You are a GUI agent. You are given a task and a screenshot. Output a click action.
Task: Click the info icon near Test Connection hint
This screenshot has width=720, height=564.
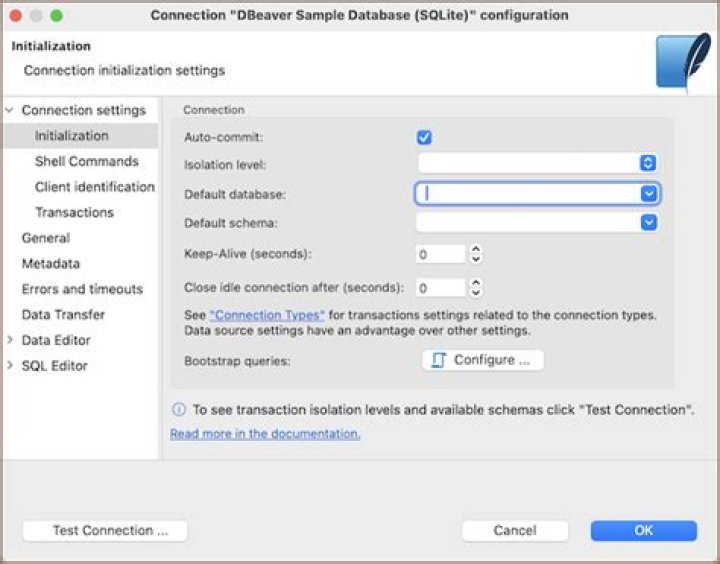click(x=179, y=409)
